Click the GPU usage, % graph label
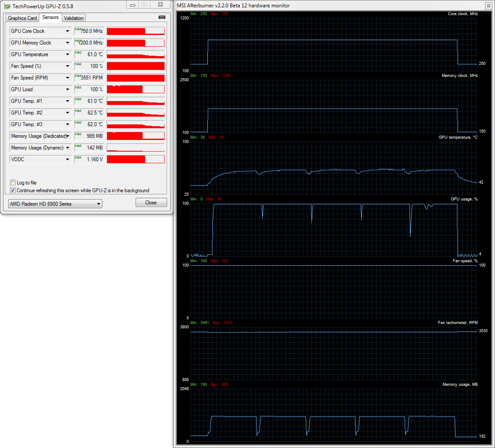This screenshot has width=495, height=448. (464, 199)
